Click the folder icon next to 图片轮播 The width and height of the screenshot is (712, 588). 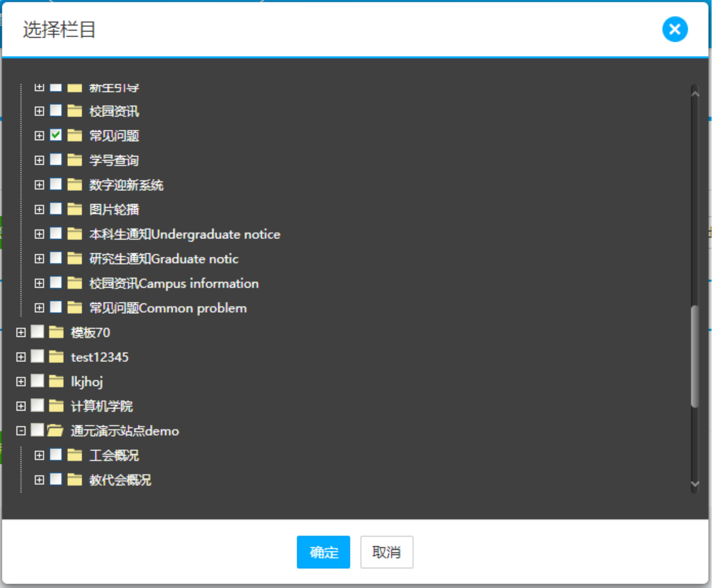74,210
